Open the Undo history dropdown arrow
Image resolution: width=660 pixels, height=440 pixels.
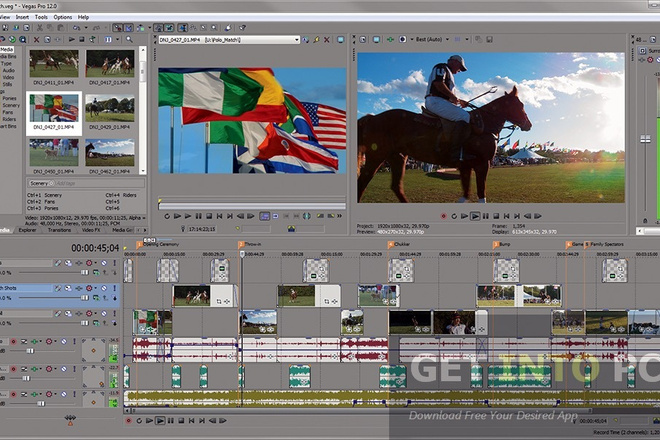85,28
